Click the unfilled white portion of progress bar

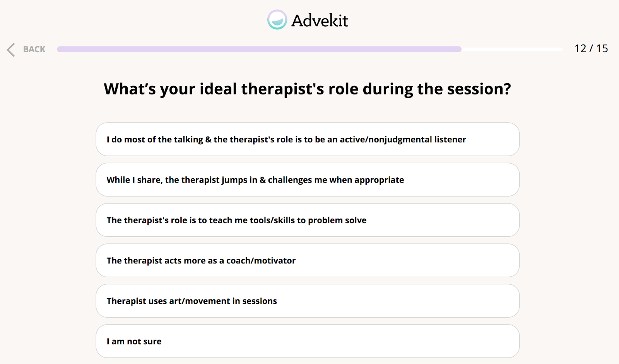[512, 49]
